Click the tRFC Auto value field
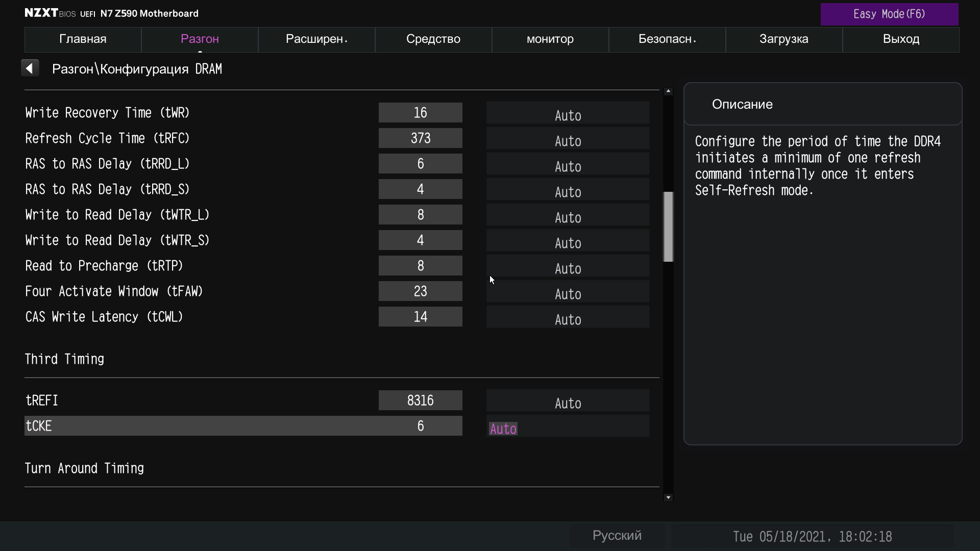The image size is (980, 551). [568, 139]
